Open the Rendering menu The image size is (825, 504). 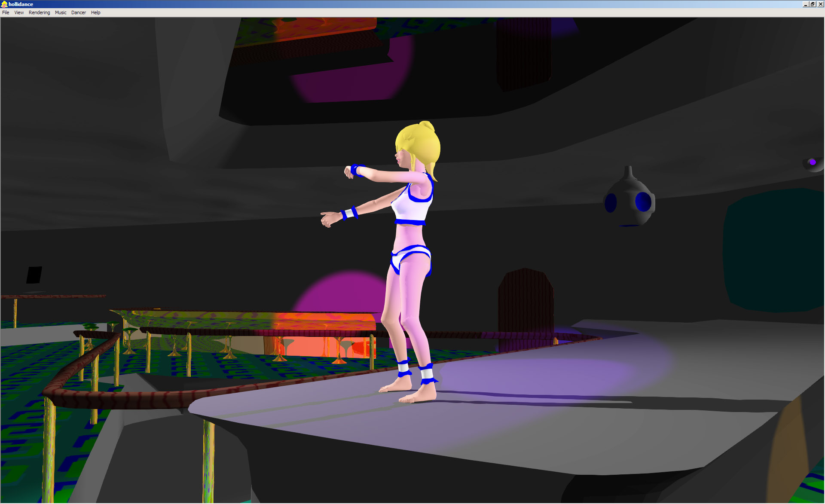coord(39,12)
